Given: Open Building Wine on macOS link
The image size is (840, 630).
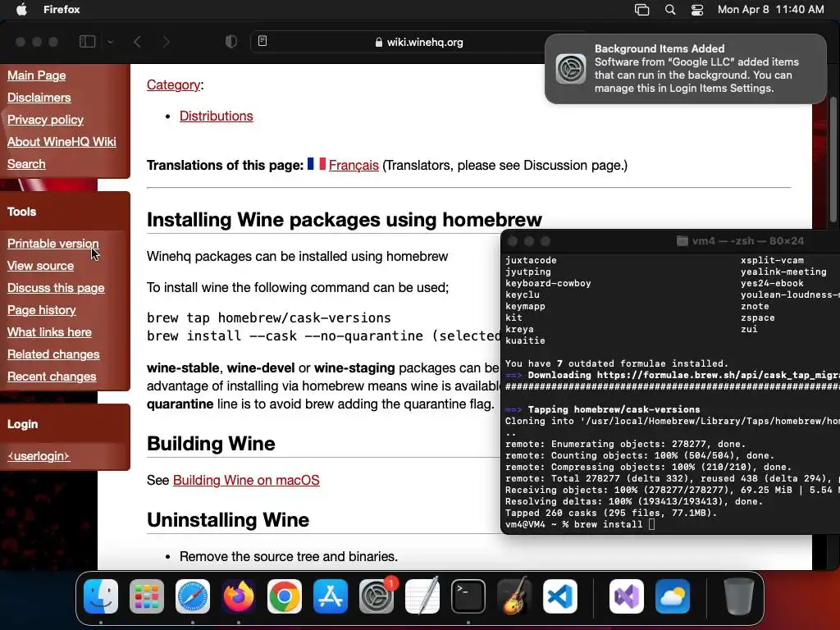Looking at the screenshot, I should click(x=246, y=480).
